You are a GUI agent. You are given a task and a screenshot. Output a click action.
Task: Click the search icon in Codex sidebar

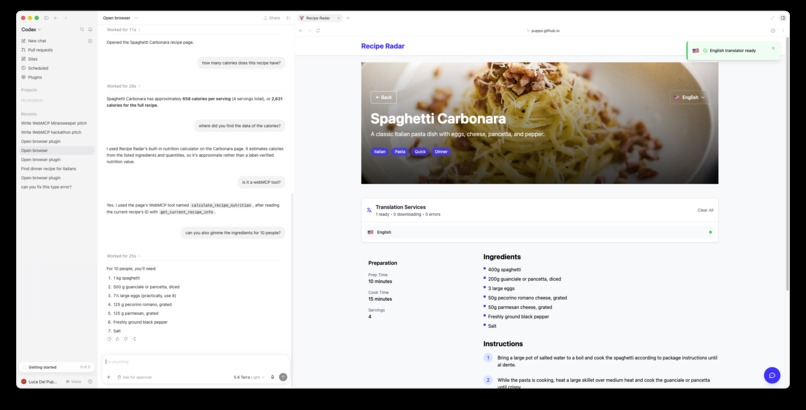(82, 30)
